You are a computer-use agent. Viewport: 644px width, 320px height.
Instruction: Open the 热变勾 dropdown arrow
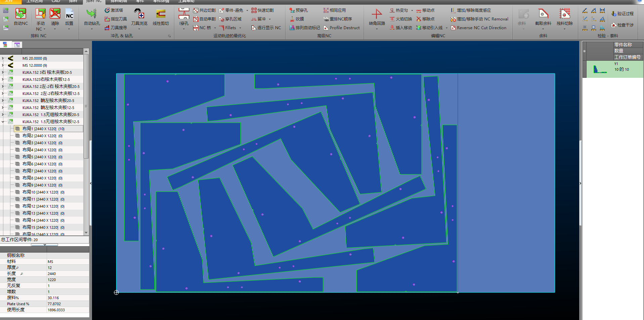click(412, 10)
